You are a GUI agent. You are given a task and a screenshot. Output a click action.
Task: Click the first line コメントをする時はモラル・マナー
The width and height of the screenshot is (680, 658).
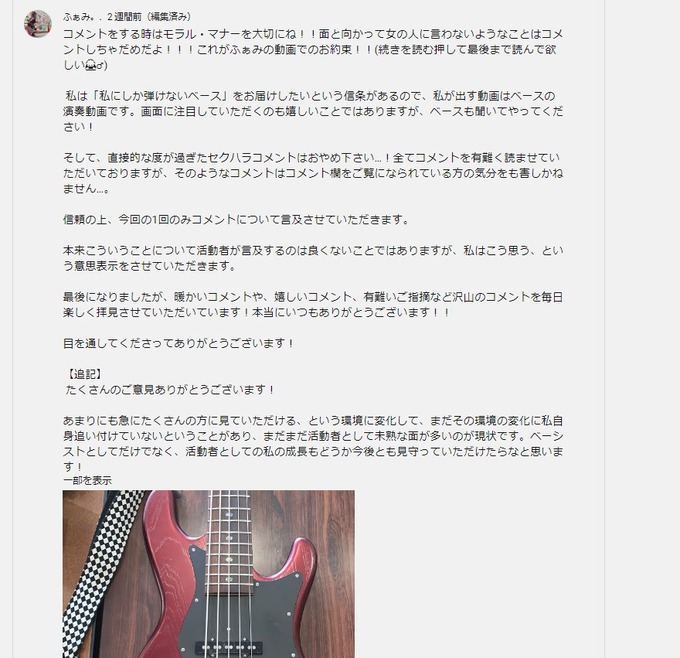313,34
